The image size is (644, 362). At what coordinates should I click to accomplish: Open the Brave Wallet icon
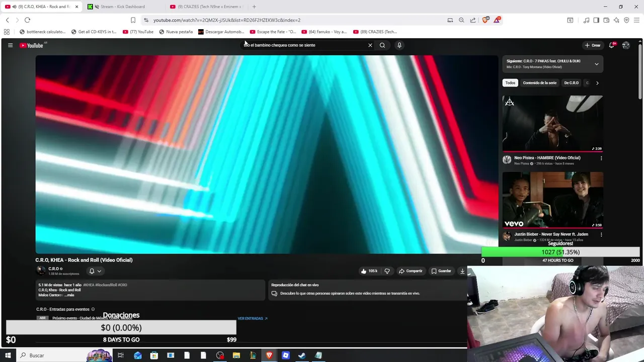(x=606, y=20)
